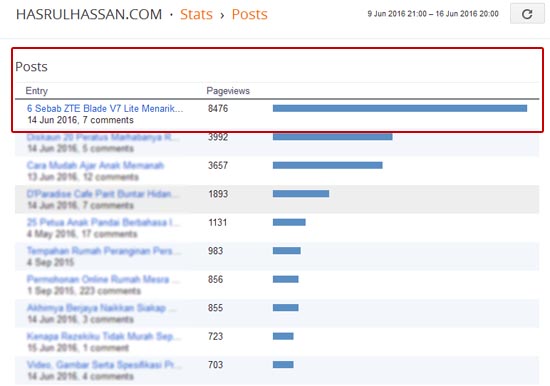This screenshot has height=386, width=550.
Task: Open Video, Gambar Serta Spesifikasi post
Action: (x=104, y=365)
